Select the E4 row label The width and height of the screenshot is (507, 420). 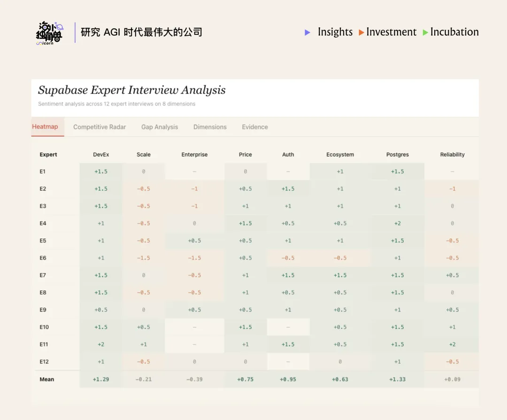(43, 223)
